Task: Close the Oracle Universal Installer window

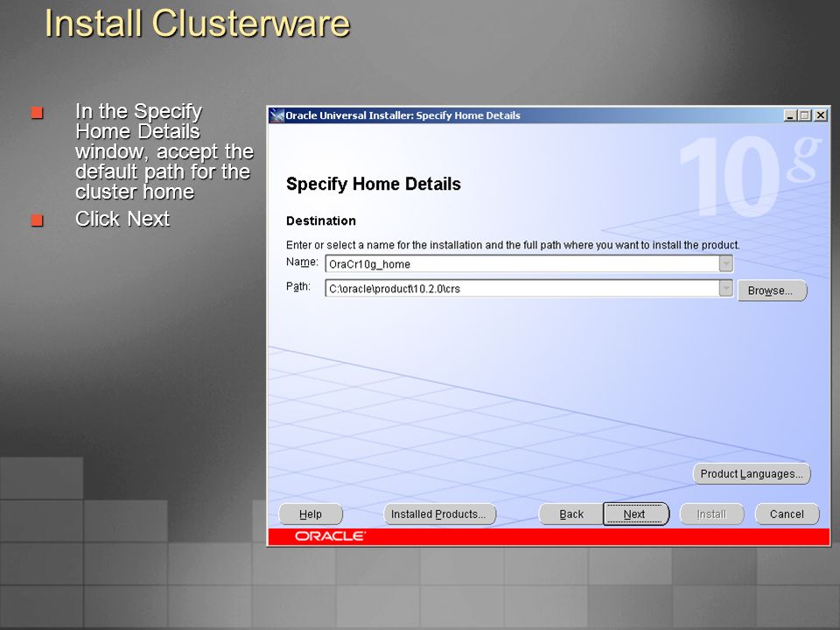Action: [821, 115]
